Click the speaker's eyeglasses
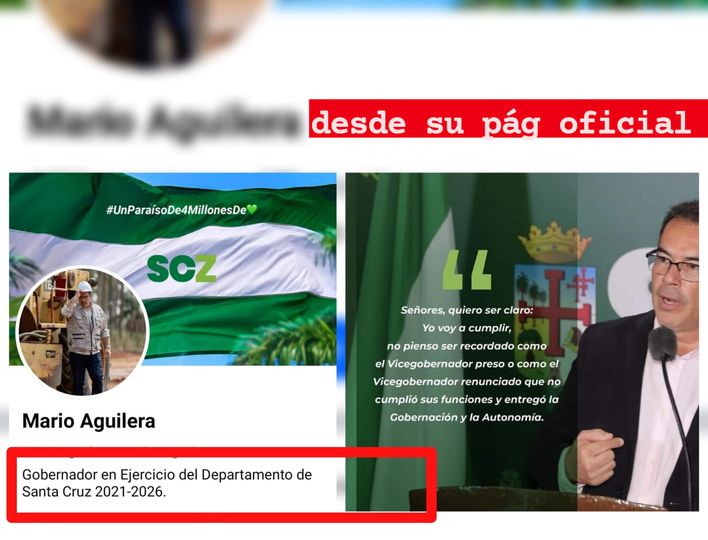 pyautogui.click(x=673, y=264)
